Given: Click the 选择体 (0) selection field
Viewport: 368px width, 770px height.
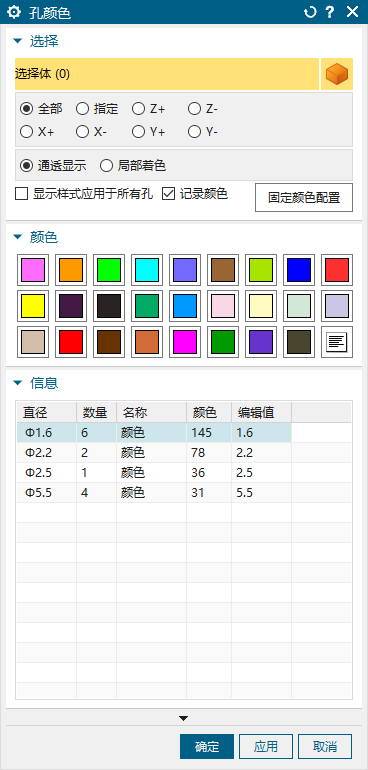Looking at the screenshot, I should coord(167,74).
